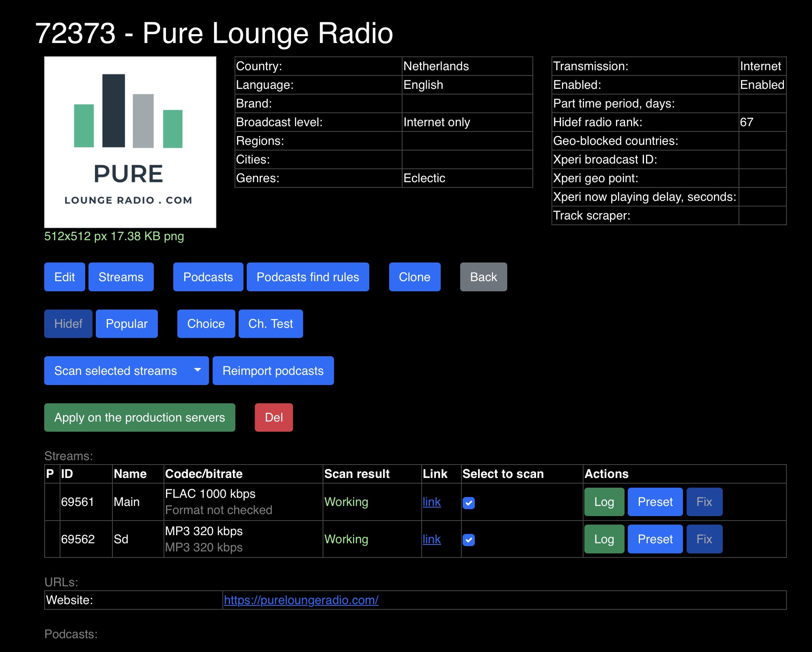Click the Ch. Test button
Screen dimensions: 812x652
pyautogui.click(x=271, y=324)
